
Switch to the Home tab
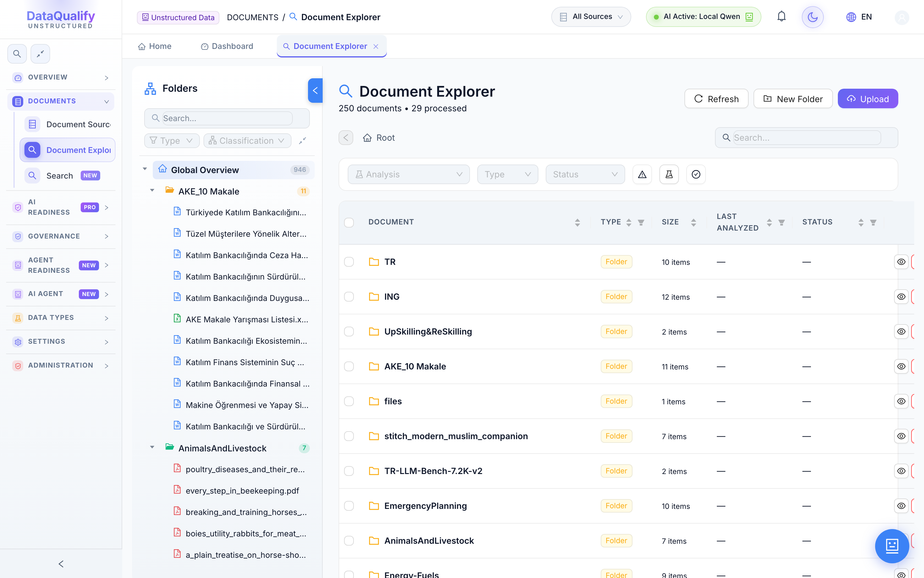point(155,46)
